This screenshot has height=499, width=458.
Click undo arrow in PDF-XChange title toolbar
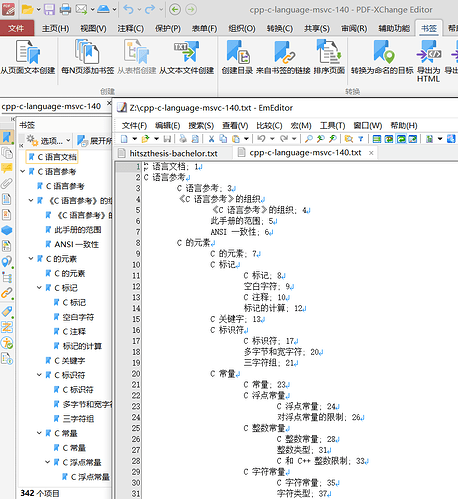tap(128, 9)
